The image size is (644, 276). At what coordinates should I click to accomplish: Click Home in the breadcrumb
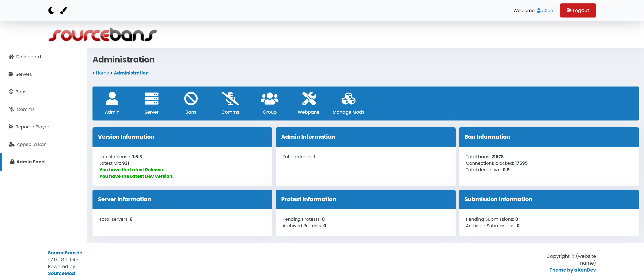pos(102,73)
